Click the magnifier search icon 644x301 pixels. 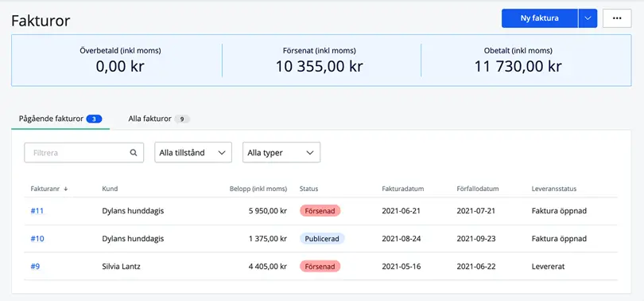coord(134,153)
